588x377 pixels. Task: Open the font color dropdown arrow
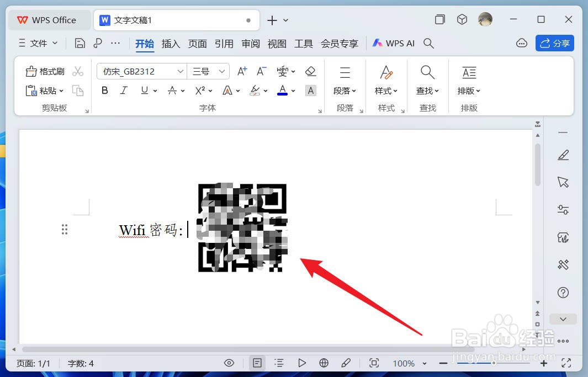click(292, 91)
